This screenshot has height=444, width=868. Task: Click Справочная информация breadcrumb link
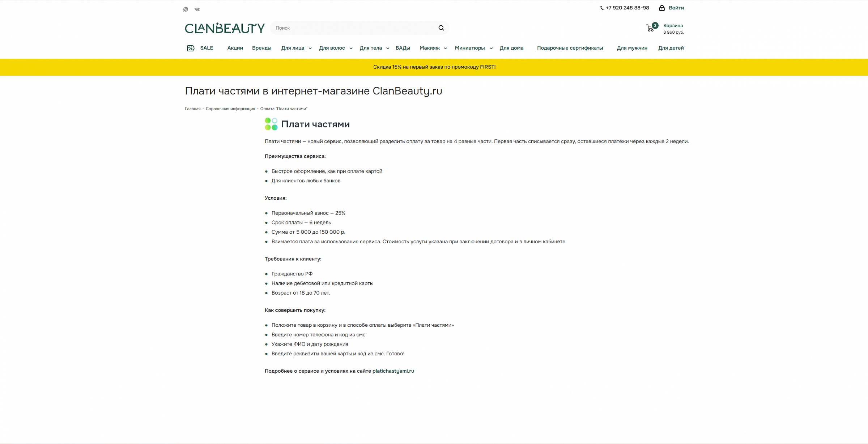(x=230, y=109)
